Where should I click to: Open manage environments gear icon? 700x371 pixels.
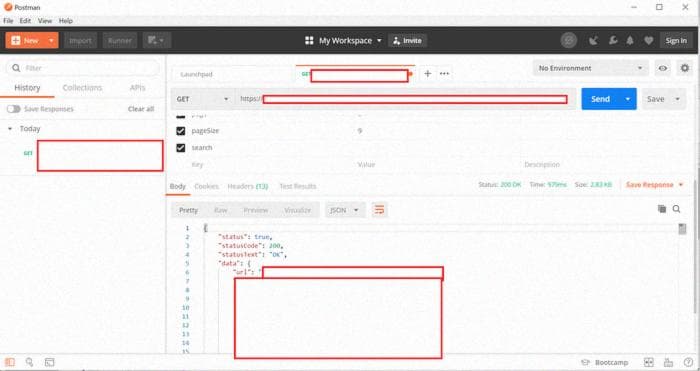[685, 68]
